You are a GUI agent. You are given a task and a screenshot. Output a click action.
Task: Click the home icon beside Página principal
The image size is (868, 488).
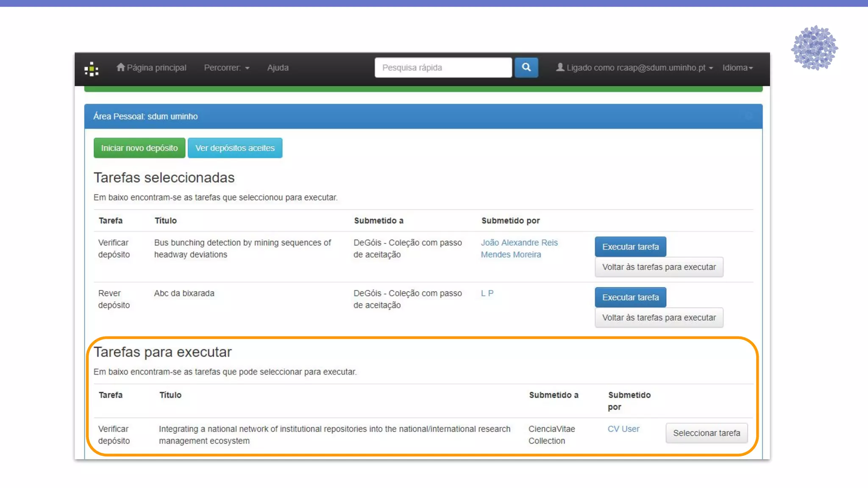coord(121,67)
